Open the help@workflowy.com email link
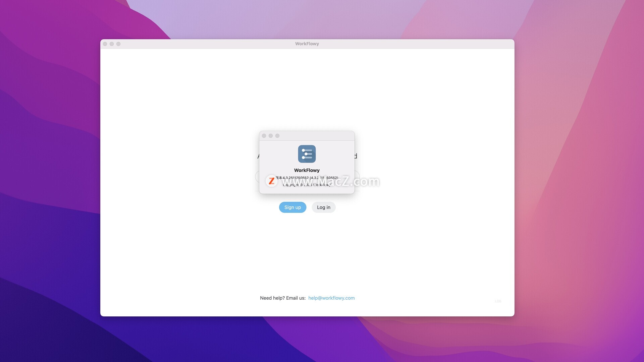 [331, 298]
